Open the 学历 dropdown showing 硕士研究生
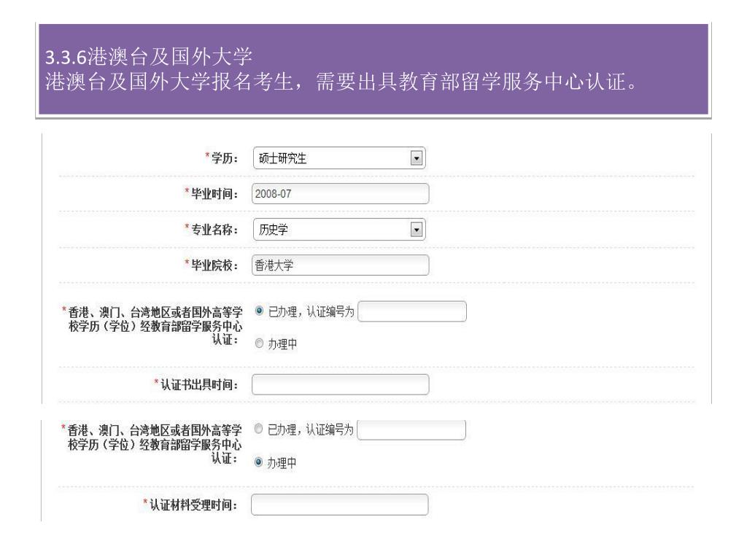 click(339, 158)
